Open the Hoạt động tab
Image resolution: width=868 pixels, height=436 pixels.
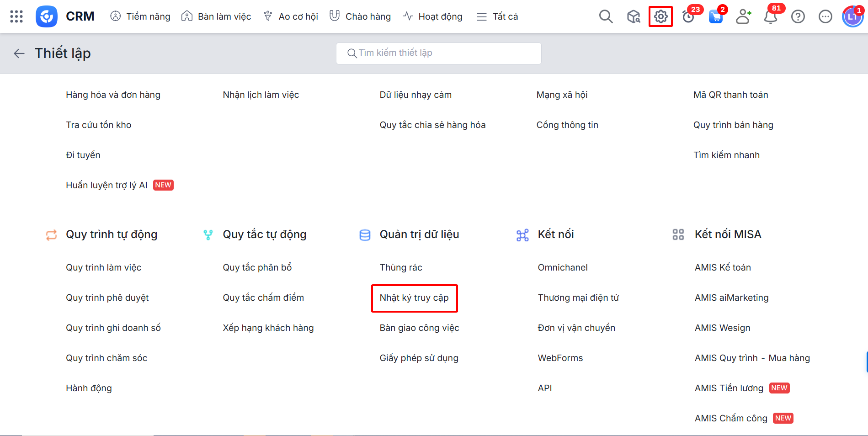pyautogui.click(x=432, y=16)
